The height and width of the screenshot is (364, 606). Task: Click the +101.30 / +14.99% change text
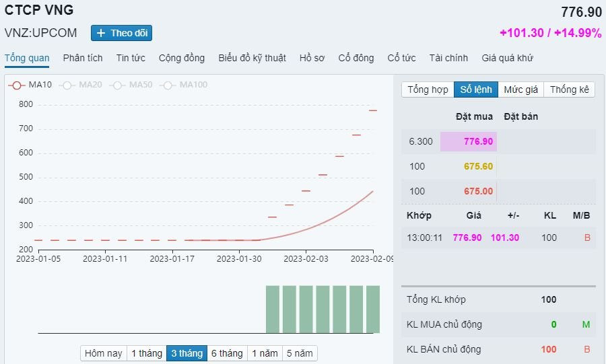551,33
